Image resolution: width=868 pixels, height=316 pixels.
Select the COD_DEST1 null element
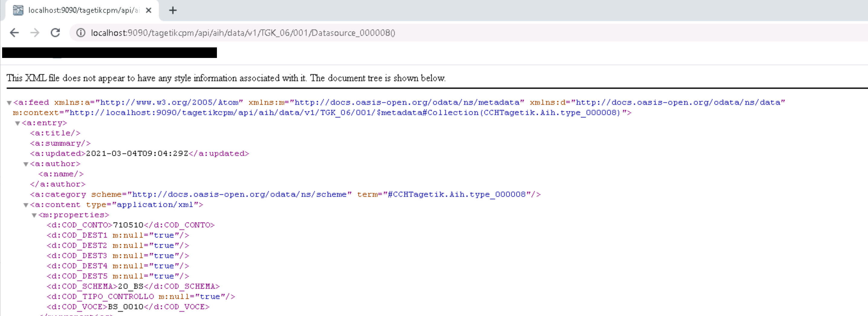[x=118, y=235]
